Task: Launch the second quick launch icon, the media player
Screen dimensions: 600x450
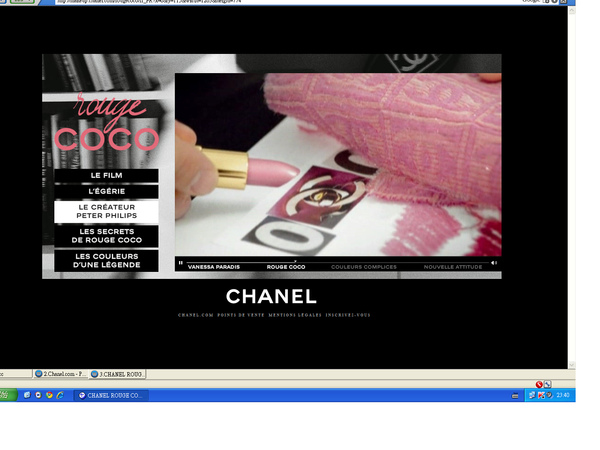Action: click(x=38, y=395)
